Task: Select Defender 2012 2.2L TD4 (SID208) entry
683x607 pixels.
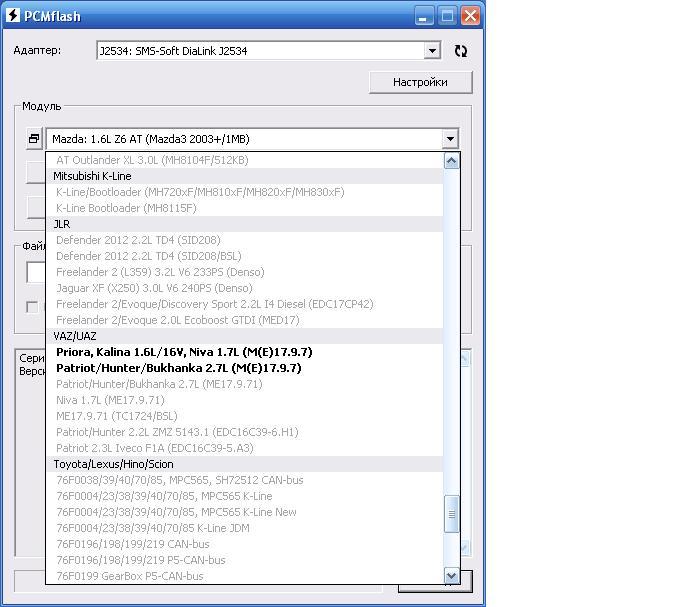Action: tap(244, 240)
